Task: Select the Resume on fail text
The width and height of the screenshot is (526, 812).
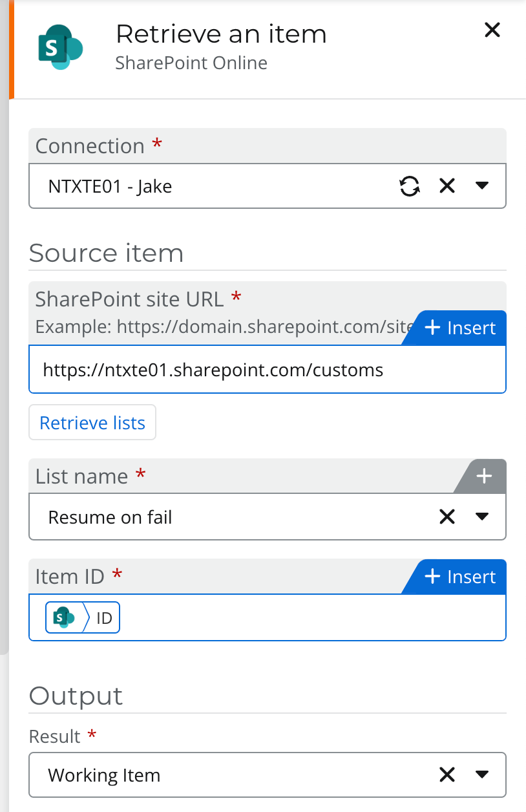Action: 110,517
